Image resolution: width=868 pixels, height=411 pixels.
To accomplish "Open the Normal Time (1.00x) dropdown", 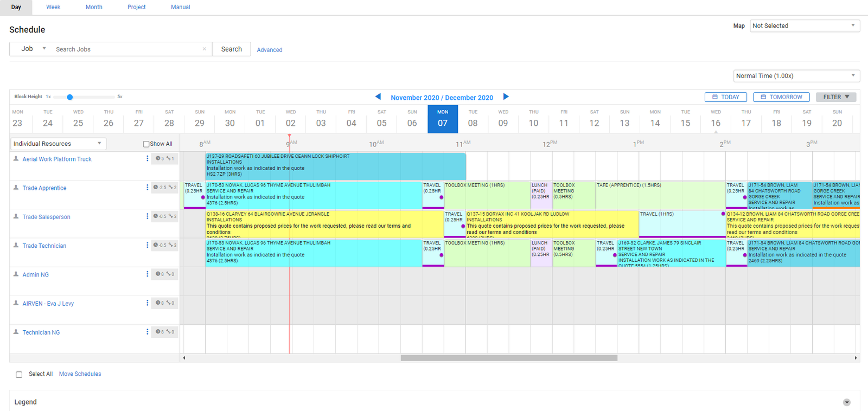I will (x=796, y=76).
